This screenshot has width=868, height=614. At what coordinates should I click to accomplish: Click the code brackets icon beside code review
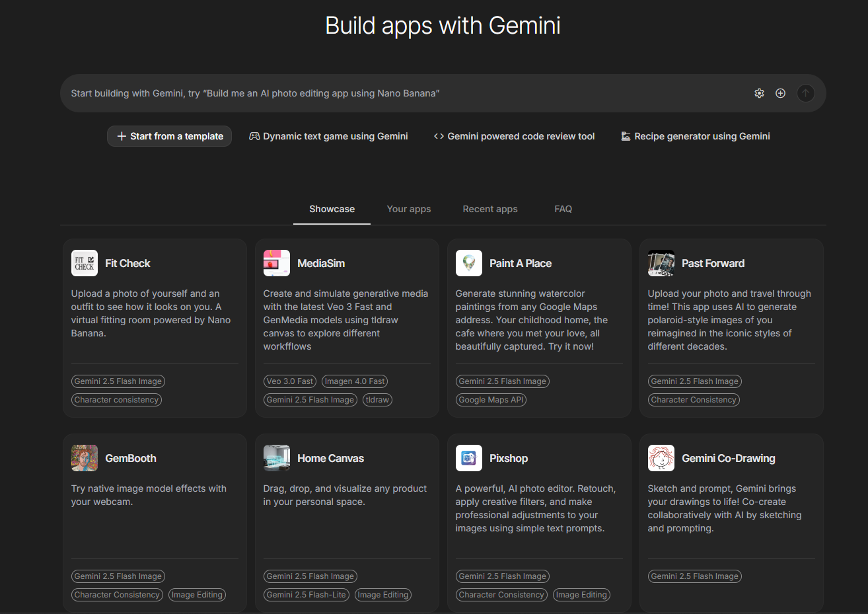pyautogui.click(x=439, y=136)
